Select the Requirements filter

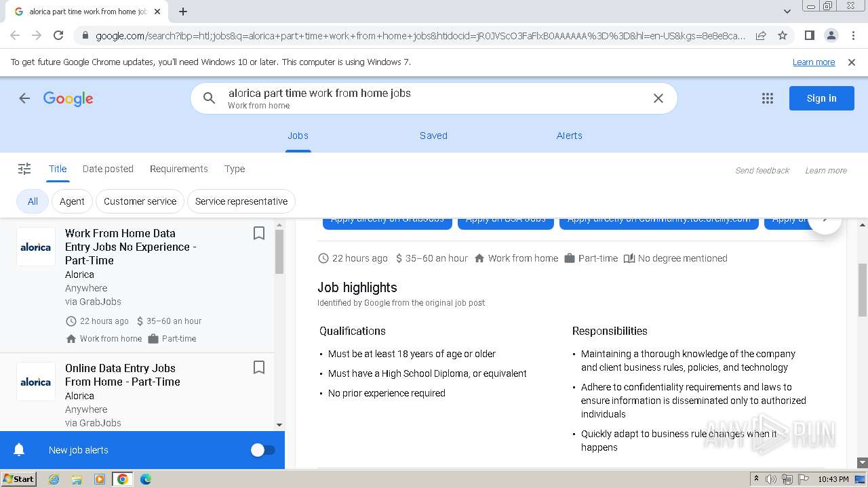click(x=179, y=169)
